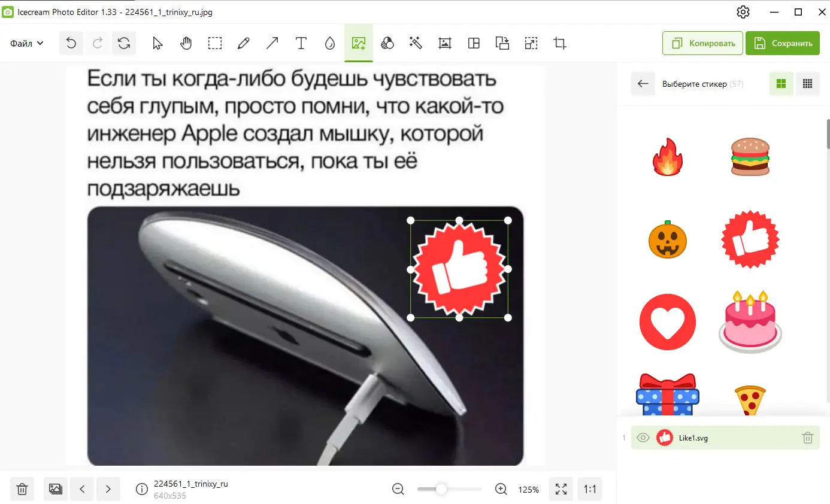Click the green Сохранить button
This screenshot has width=830, height=504.
click(782, 42)
